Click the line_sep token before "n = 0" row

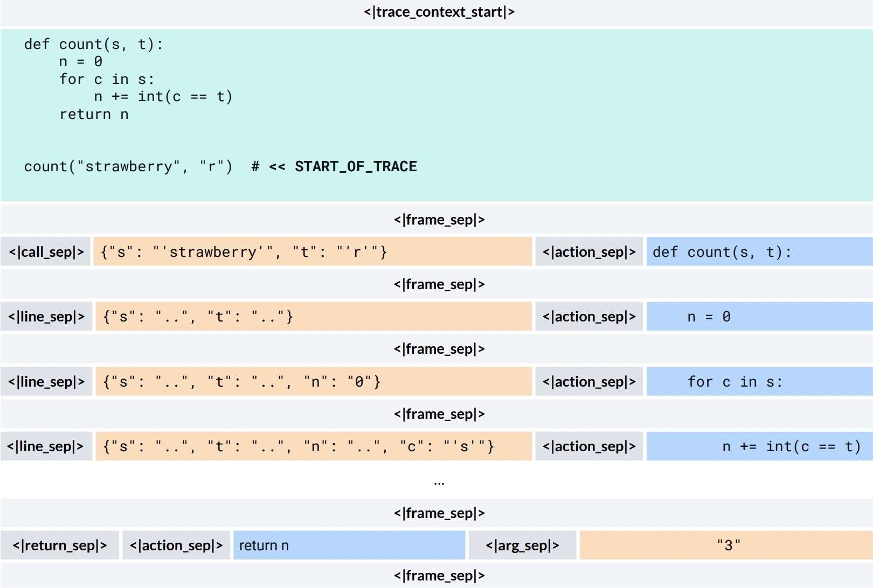[46, 317]
